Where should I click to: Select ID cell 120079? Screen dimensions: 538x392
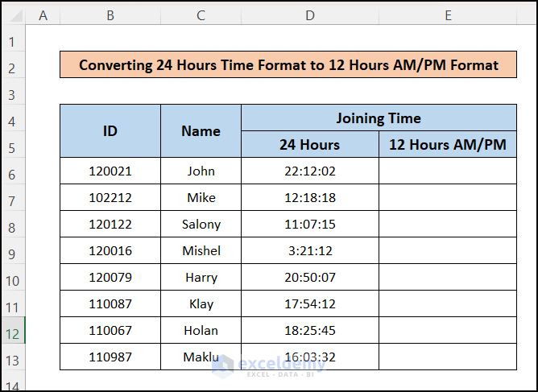[110, 277]
